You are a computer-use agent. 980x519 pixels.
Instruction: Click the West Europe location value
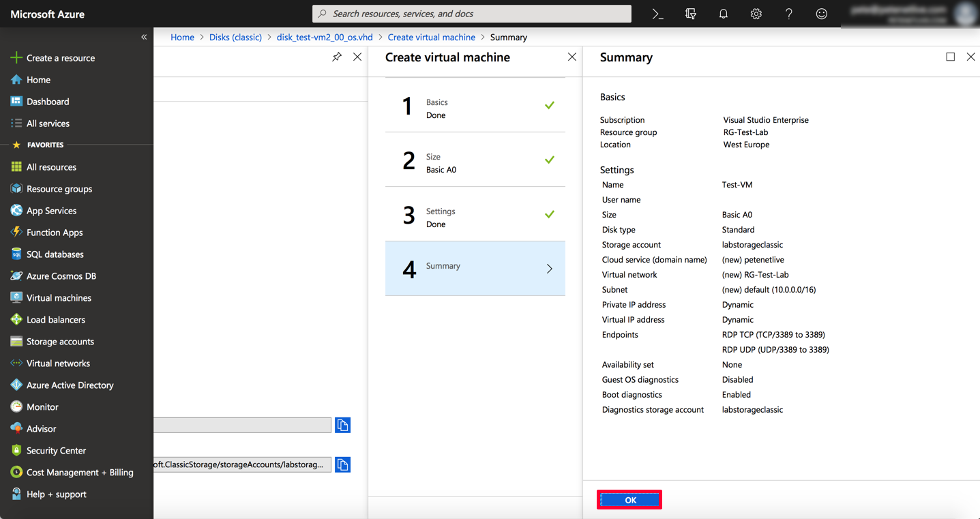coord(746,145)
